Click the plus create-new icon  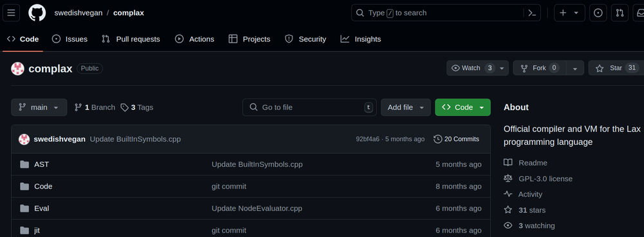pos(563,13)
